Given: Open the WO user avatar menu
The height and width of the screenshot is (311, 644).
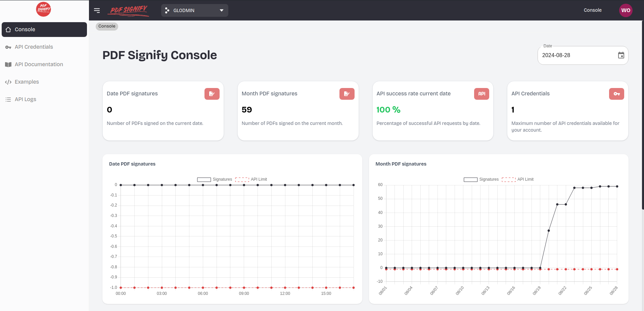Looking at the screenshot, I should pyautogui.click(x=626, y=10).
